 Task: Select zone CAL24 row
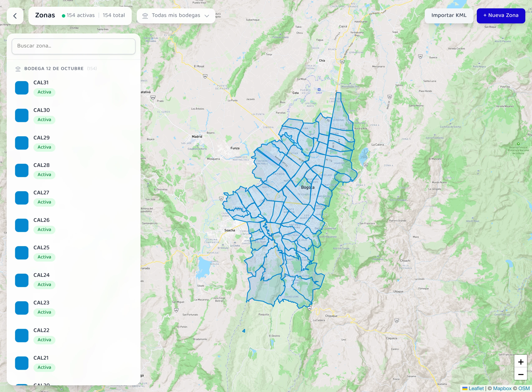point(74,280)
